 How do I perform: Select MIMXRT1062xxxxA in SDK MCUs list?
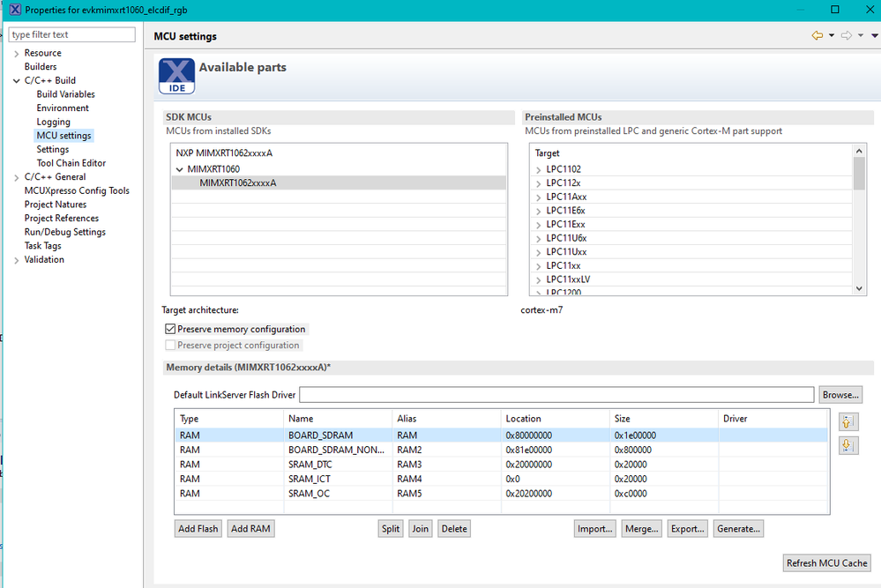pos(339,183)
